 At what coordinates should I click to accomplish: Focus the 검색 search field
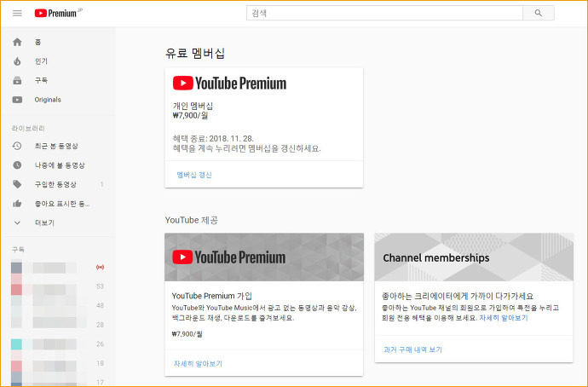pyautogui.click(x=384, y=13)
